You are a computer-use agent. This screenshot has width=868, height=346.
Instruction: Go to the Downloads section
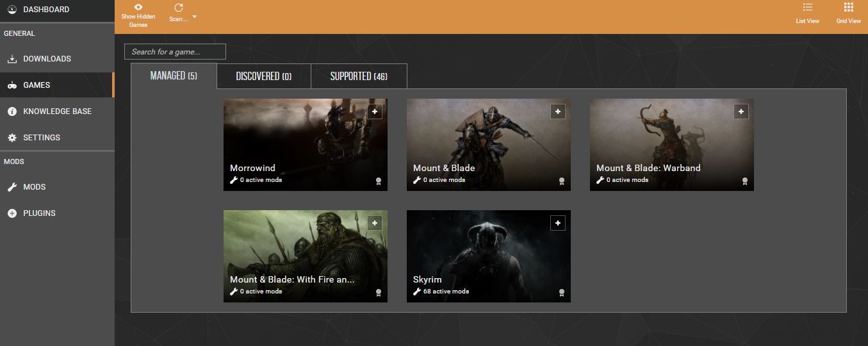pos(57,59)
